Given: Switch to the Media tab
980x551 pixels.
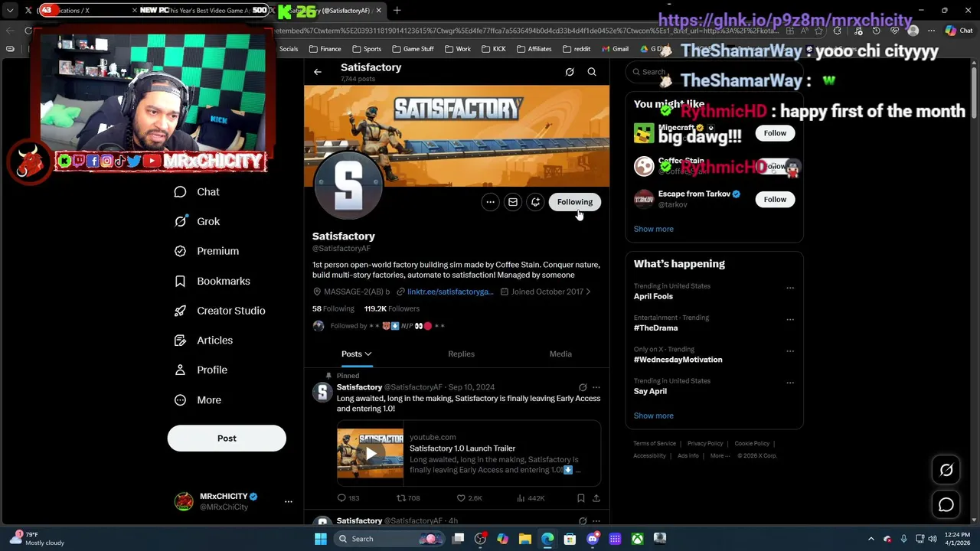Looking at the screenshot, I should (x=560, y=354).
